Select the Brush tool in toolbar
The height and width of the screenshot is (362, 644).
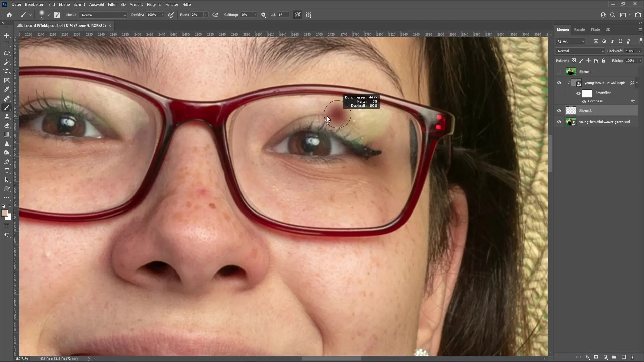tap(7, 107)
